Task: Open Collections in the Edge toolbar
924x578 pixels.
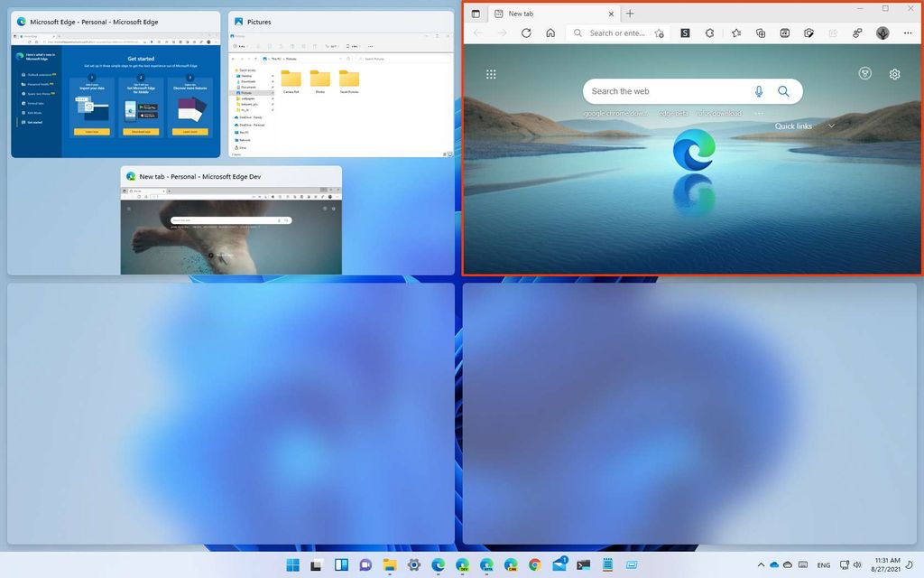Action: (x=762, y=33)
